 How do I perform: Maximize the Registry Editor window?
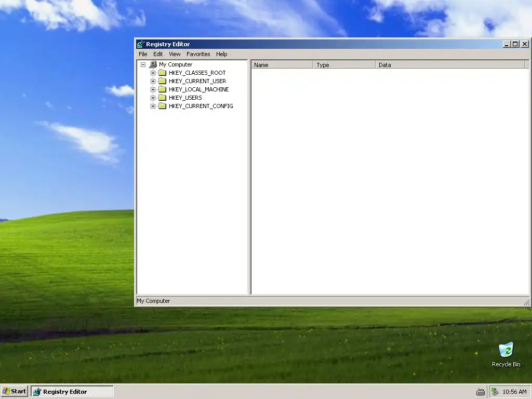pyautogui.click(x=515, y=44)
